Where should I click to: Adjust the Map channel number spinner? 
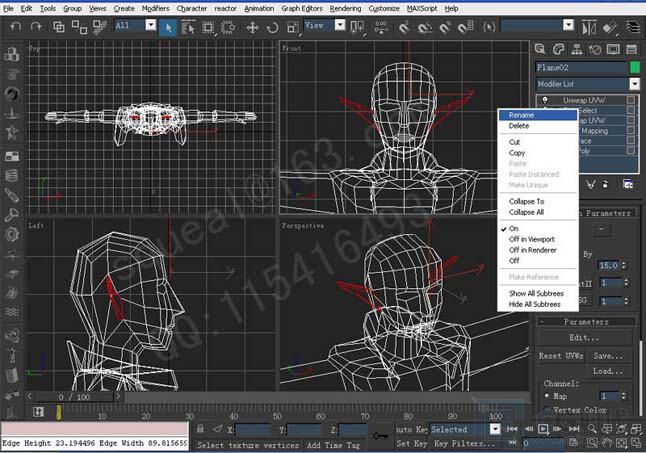(x=624, y=396)
